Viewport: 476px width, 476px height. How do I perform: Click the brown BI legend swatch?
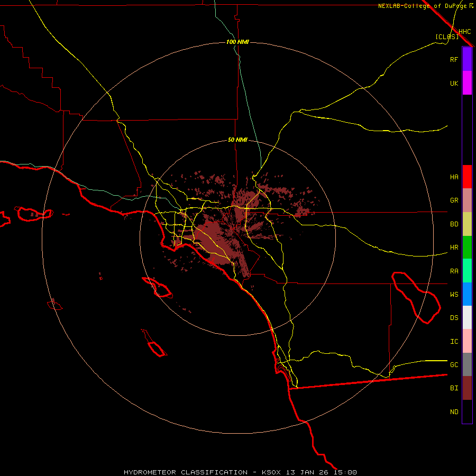pos(467,388)
